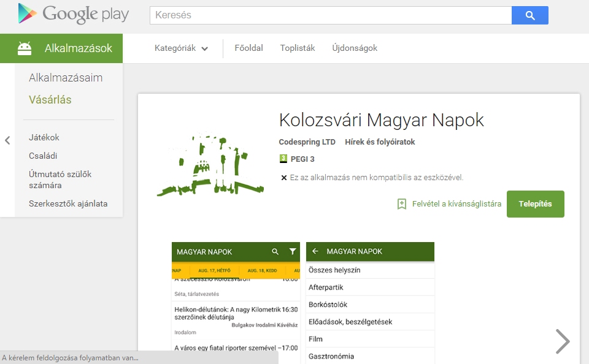The height and width of the screenshot is (364, 589).
Task: Open the Főoldal tab
Action: click(x=248, y=48)
